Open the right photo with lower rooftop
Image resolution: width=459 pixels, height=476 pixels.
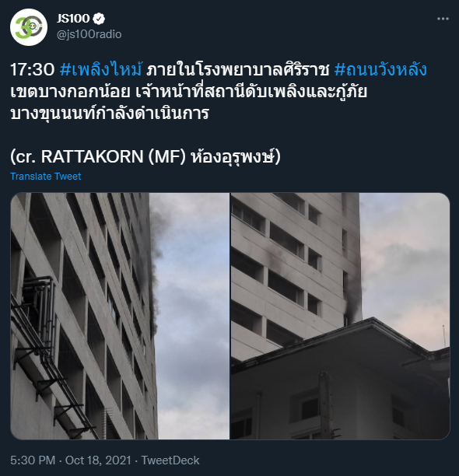tap(340, 316)
